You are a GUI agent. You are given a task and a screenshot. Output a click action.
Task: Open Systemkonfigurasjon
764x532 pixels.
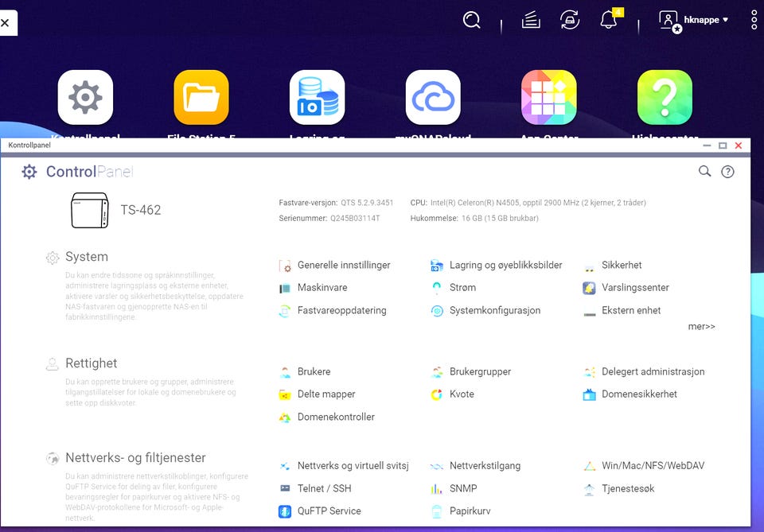pos(485,311)
